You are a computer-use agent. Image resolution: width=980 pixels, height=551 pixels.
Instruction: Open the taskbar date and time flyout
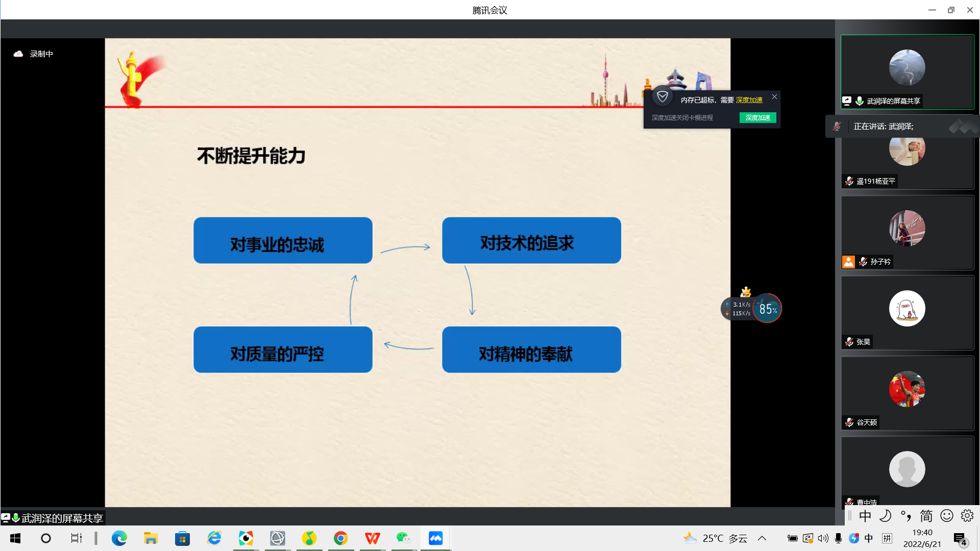(922, 538)
